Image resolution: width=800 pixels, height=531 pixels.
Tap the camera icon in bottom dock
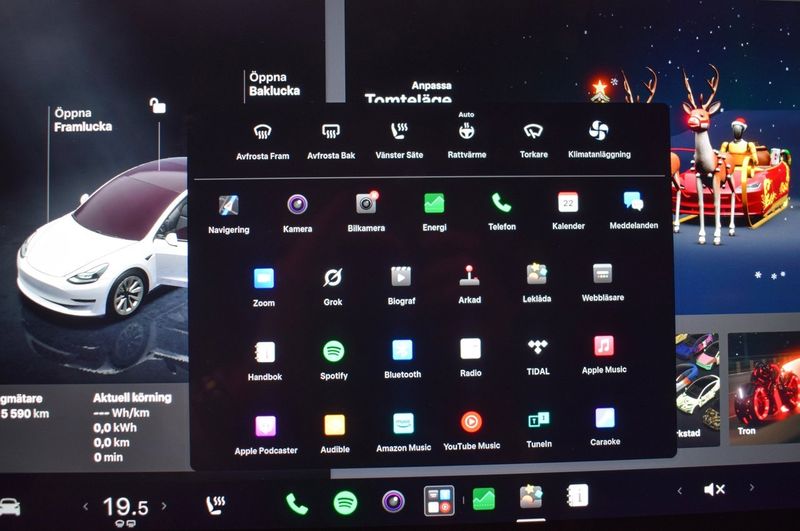click(393, 501)
